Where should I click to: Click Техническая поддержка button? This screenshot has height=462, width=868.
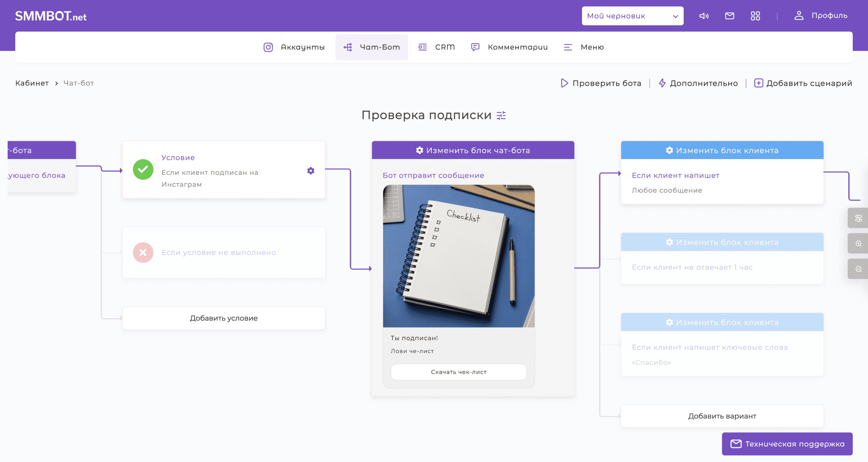tap(787, 444)
